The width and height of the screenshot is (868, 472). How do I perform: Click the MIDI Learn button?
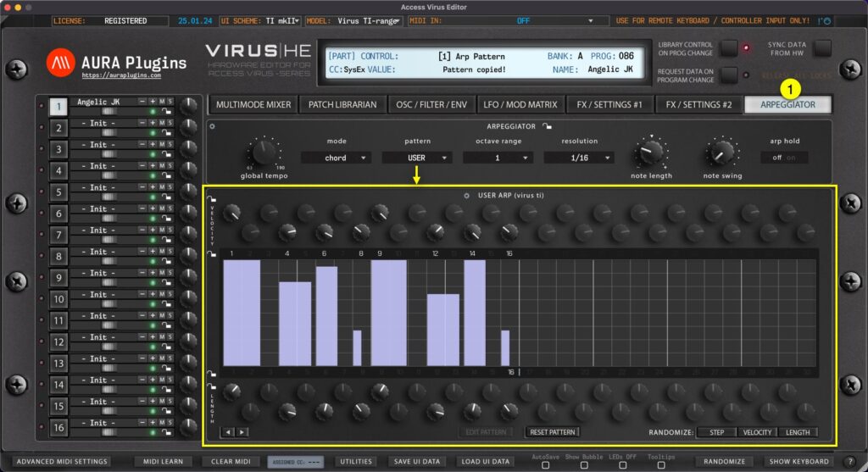click(x=164, y=462)
